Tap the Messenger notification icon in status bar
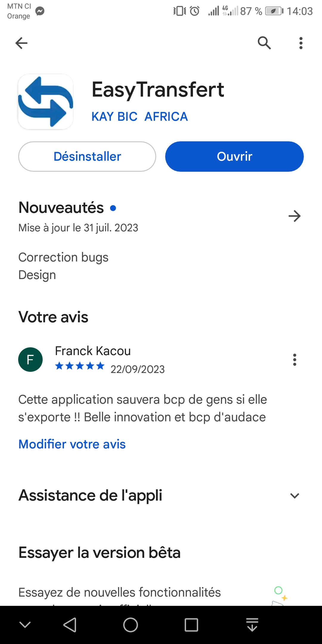Viewport: 322px width, 644px height. coord(40,11)
